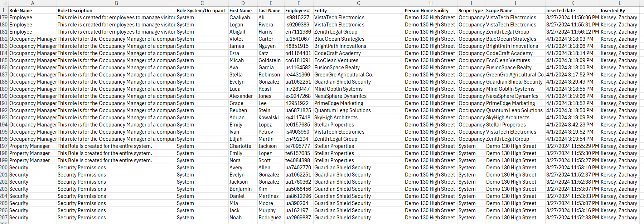Click the 4/1/2024 3:42:23 PM date cell
This screenshot has width=644, height=224.
pos(570,125)
